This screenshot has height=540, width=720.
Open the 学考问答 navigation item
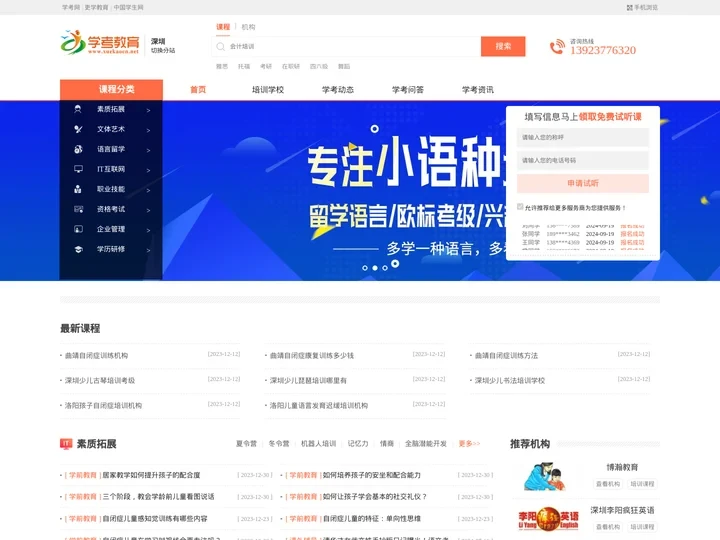point(408,90)
